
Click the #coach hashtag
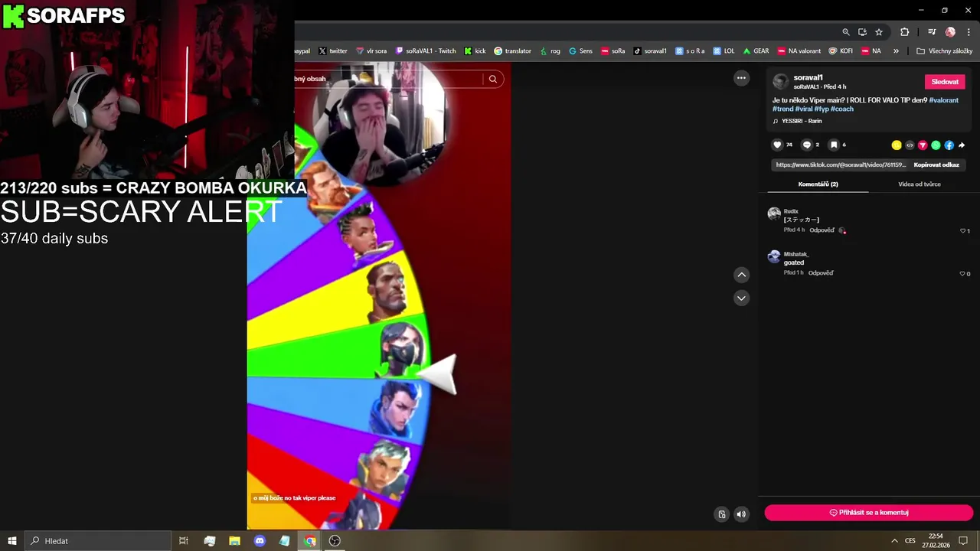pos(842,109)
